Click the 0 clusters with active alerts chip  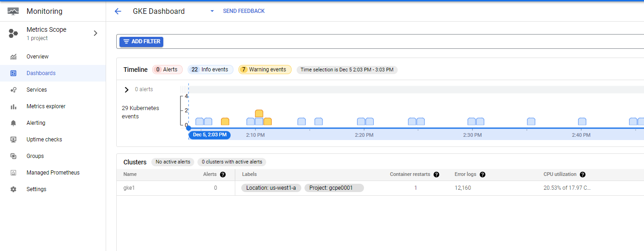[x=232, y=162]
